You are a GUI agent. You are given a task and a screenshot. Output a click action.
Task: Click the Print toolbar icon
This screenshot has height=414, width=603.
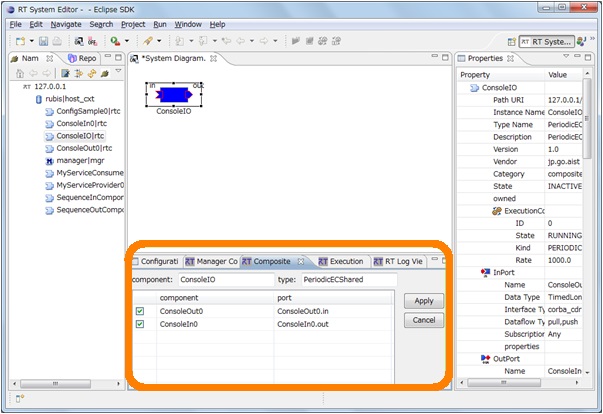(57, 41)
